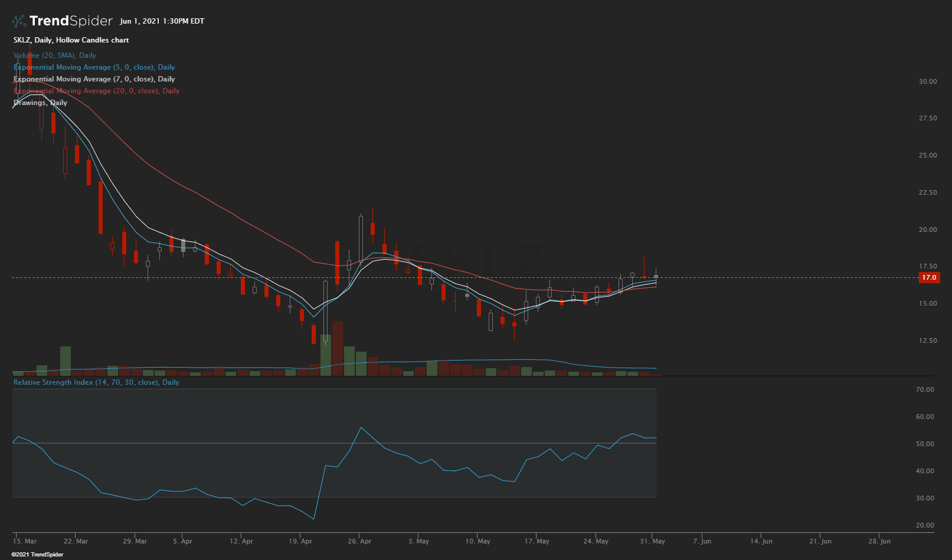Screen dimensions: 952x560
Task: Click the tallest red volume bar
Action: pyautogui.click(x=338, y=348)
